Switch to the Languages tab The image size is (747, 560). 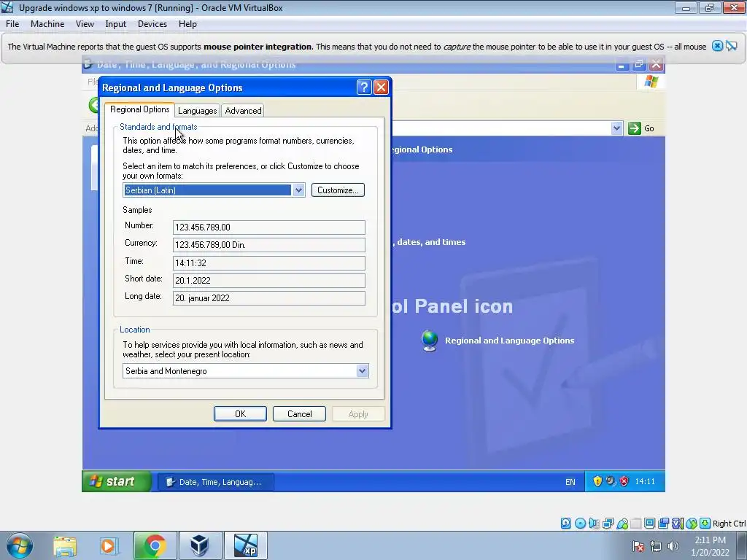click(197, 111)
